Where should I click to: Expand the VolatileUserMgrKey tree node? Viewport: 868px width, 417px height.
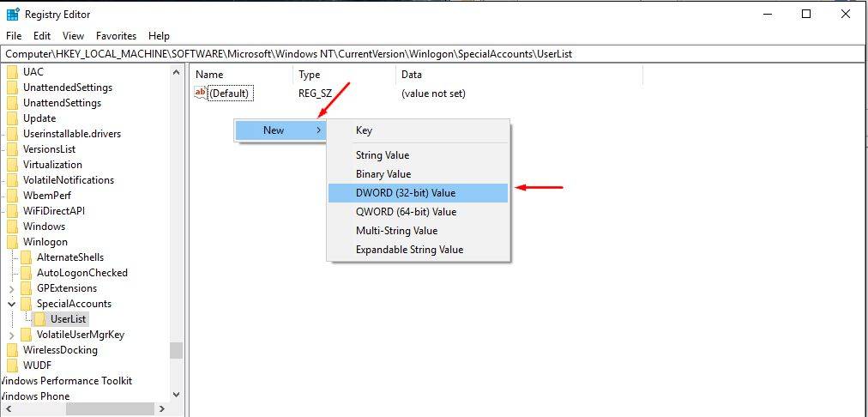[x=11, y=335]
